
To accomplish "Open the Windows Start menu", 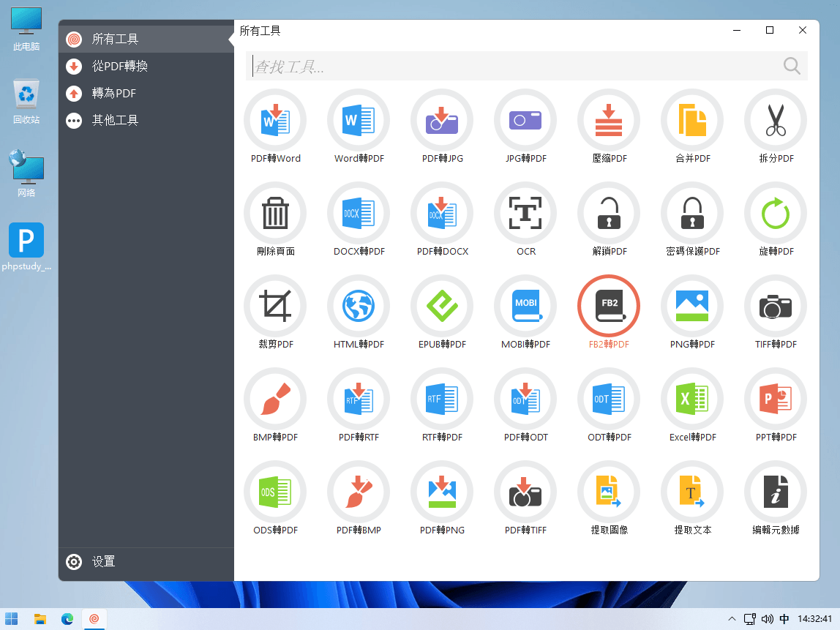I will pyautogui.click(x=11, y=619).
